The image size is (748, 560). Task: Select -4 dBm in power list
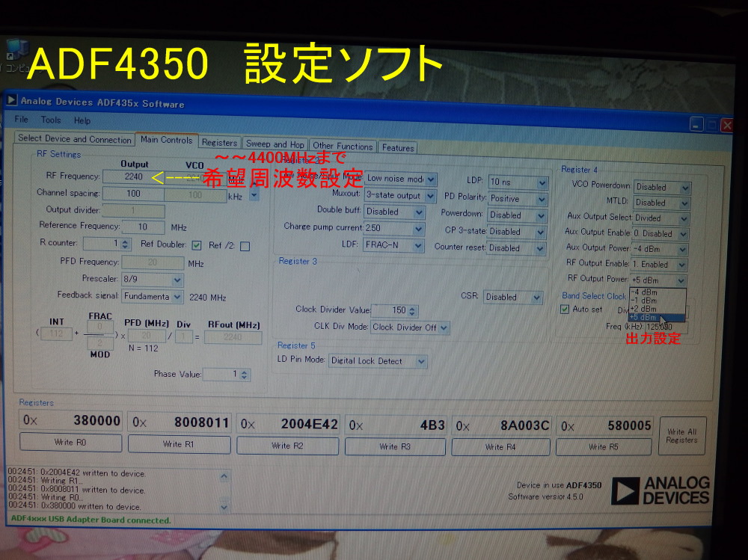point(657,292)
